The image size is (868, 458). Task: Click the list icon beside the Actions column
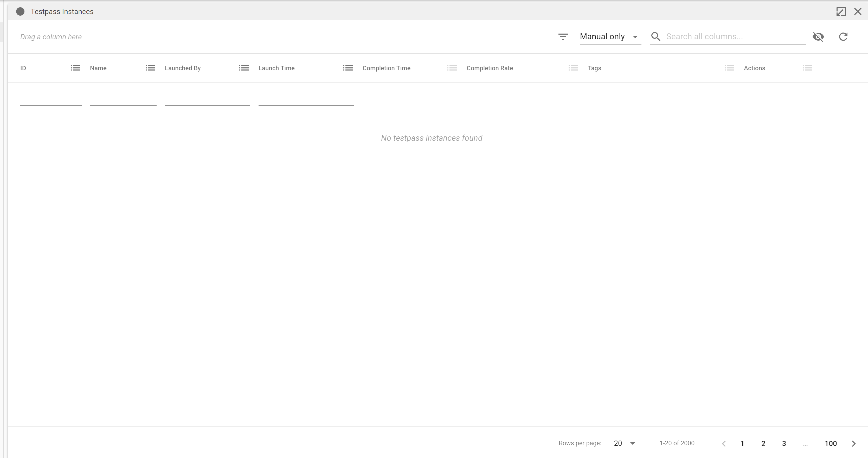(807, 68)
